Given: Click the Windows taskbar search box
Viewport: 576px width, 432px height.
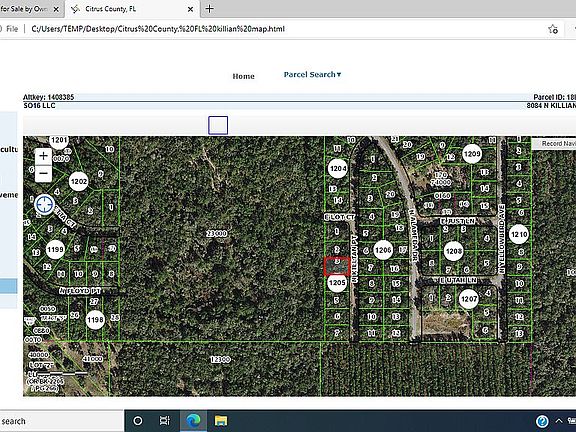Looking at the screenshot, I should pyautogui.click(x=62, y=421).
